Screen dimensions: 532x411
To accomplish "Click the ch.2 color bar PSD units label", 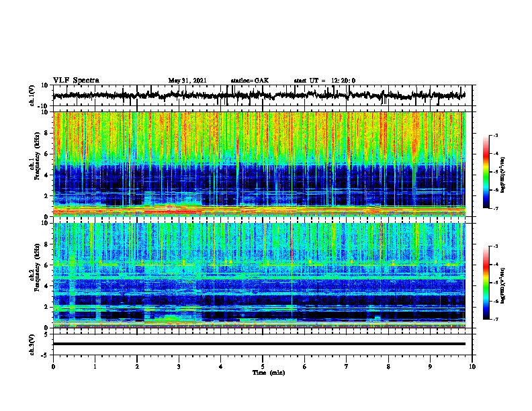I will [503, 285].
